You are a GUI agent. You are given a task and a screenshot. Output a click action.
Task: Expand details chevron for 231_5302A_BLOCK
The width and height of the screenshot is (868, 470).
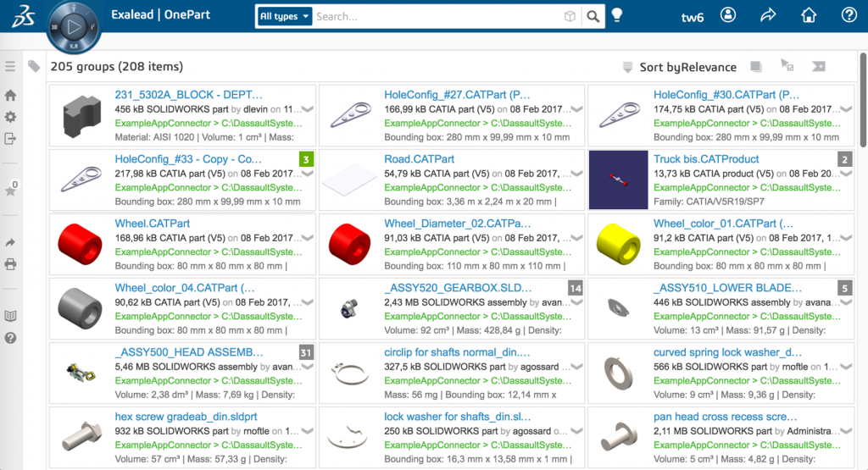[308, 109]
